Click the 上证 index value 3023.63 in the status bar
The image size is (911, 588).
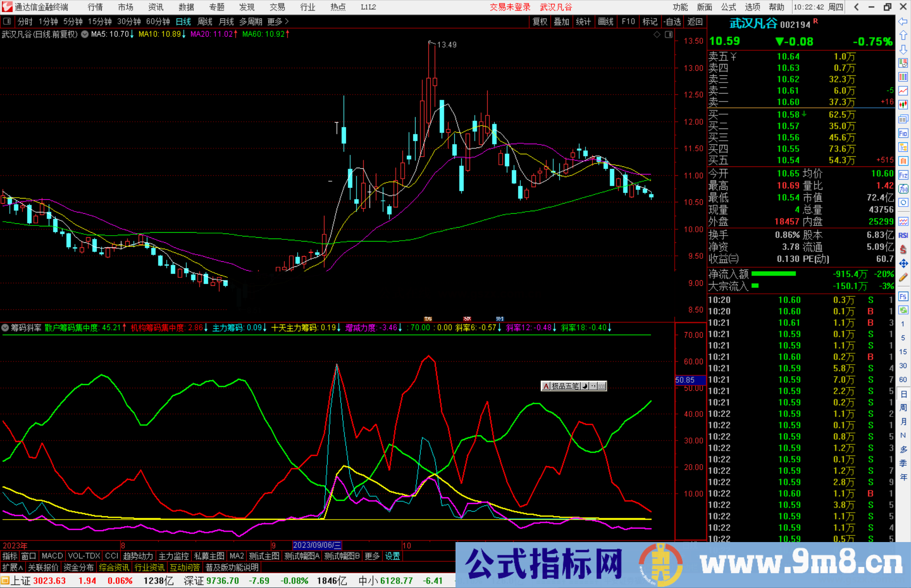[x=49, y=580]
